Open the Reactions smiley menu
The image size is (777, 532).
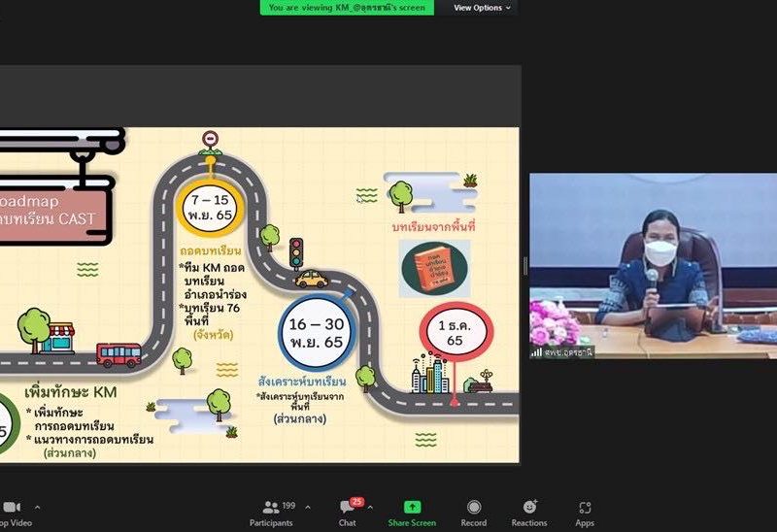(529, 512)
